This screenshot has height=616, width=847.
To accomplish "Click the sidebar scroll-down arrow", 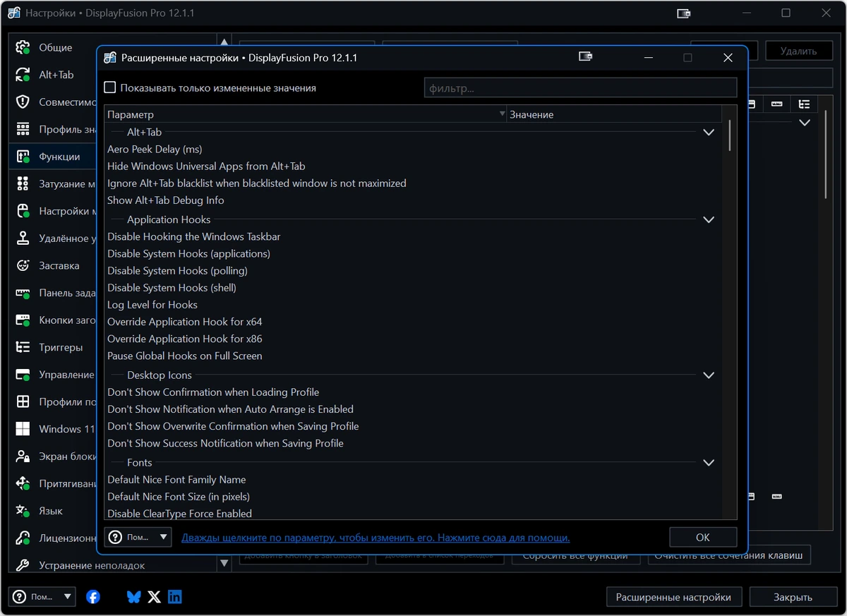I will (x=224, y=563).
